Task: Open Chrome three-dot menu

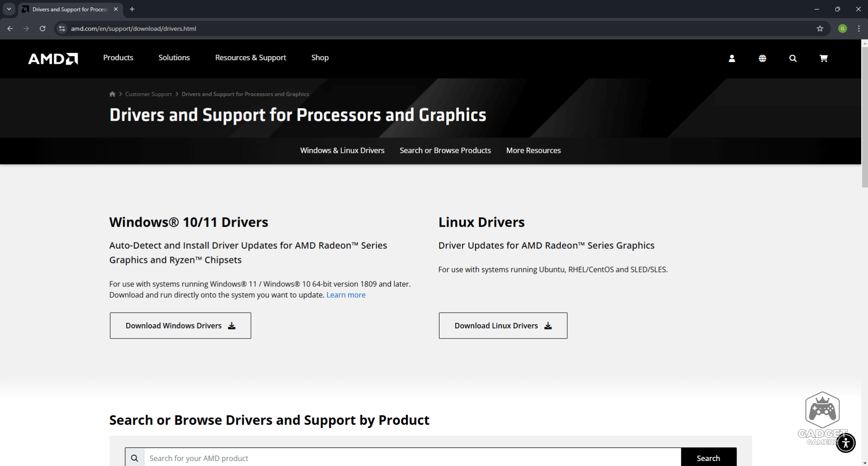Action: tap(859, 29)
